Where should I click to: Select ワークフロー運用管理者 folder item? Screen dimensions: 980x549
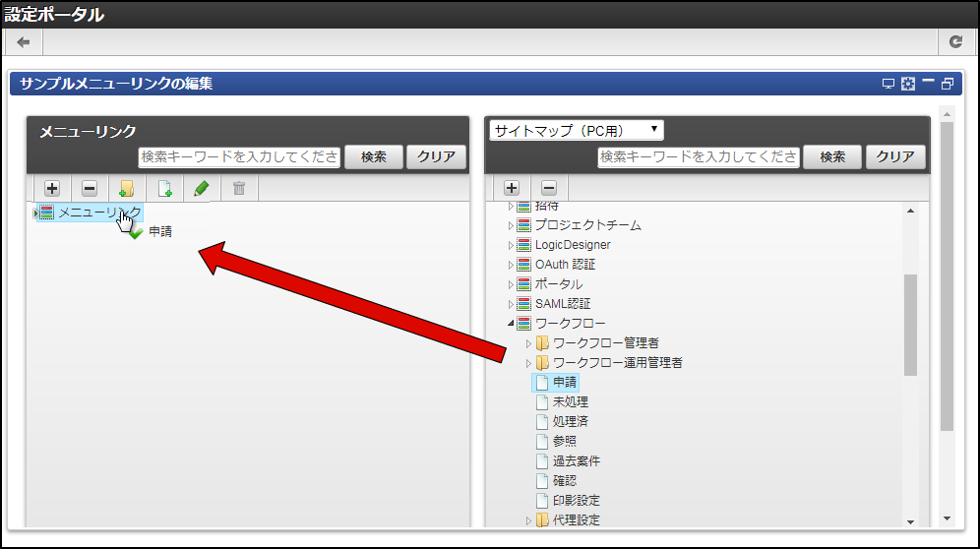(618, 363)
